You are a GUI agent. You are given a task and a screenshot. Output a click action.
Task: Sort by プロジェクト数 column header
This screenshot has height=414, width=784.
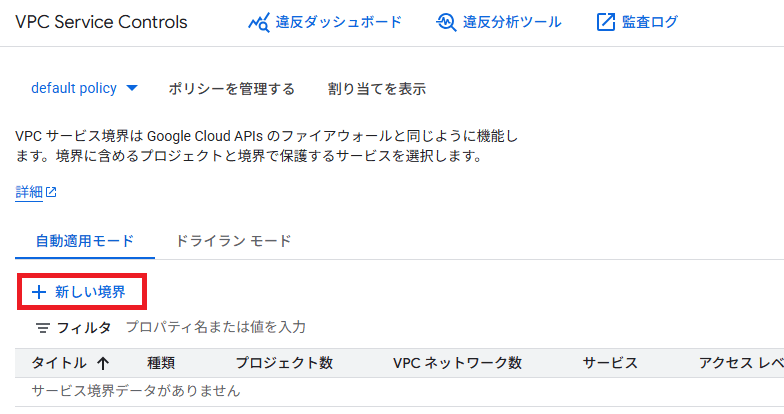pos(284,363)
